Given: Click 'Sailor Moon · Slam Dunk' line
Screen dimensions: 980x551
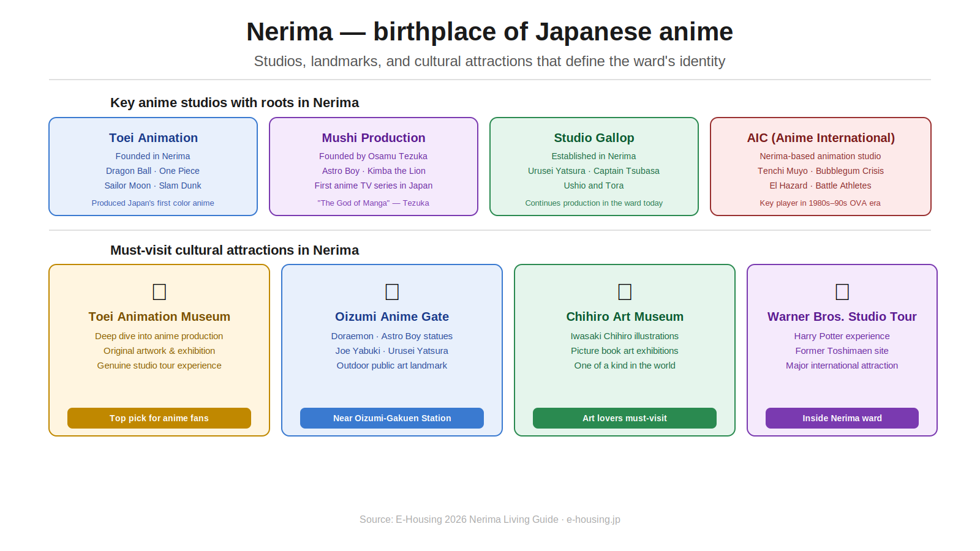Looking at the screenshot, I should [153, 186].
